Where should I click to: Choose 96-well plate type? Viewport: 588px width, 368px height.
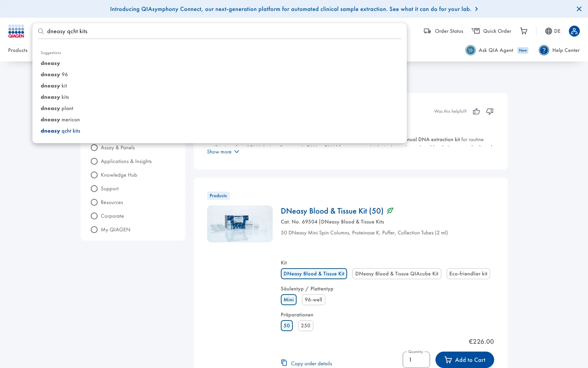coord(314,300)
